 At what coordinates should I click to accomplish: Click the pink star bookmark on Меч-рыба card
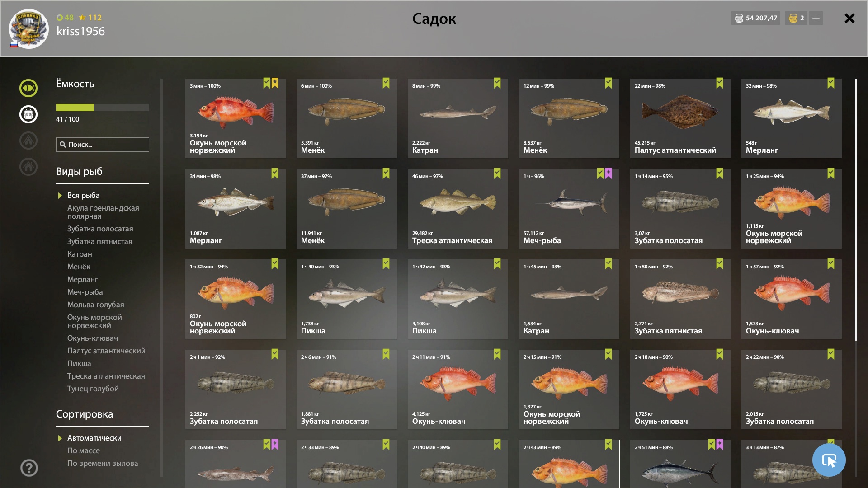coord(609,174)
